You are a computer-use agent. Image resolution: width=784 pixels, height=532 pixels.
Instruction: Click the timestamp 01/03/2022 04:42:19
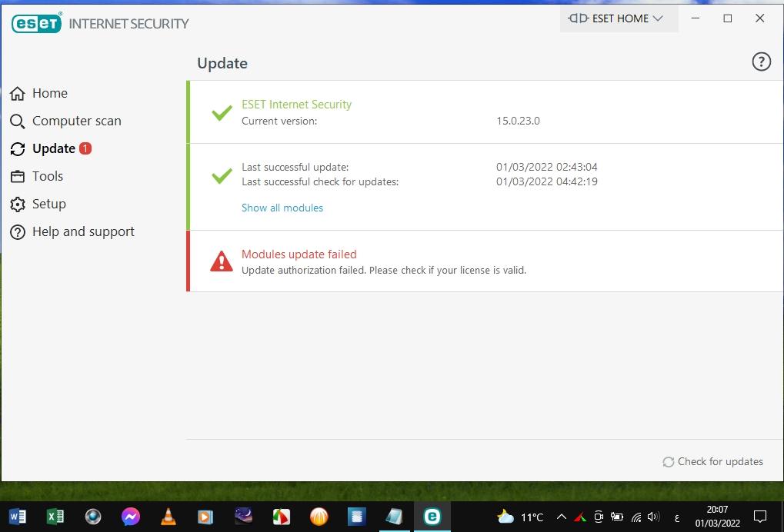[546, 182]
